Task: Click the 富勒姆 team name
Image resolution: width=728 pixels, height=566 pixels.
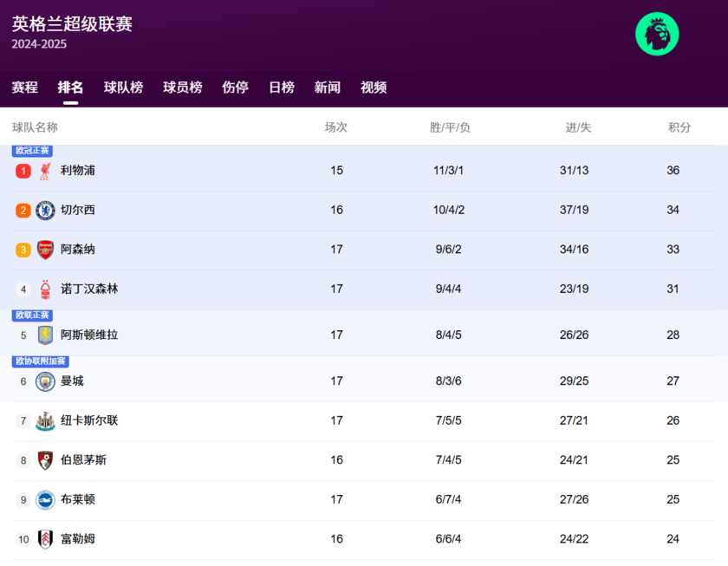Action: tap(80, 538)
